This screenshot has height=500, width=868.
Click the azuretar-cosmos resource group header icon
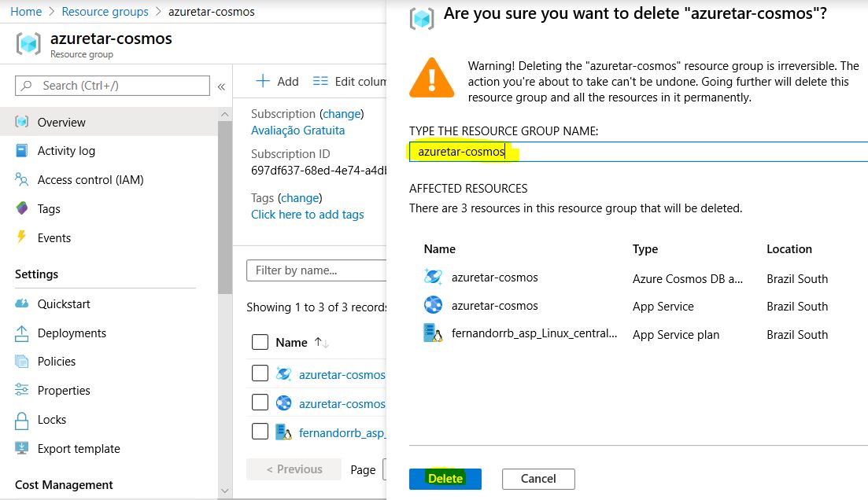[28, 44]
